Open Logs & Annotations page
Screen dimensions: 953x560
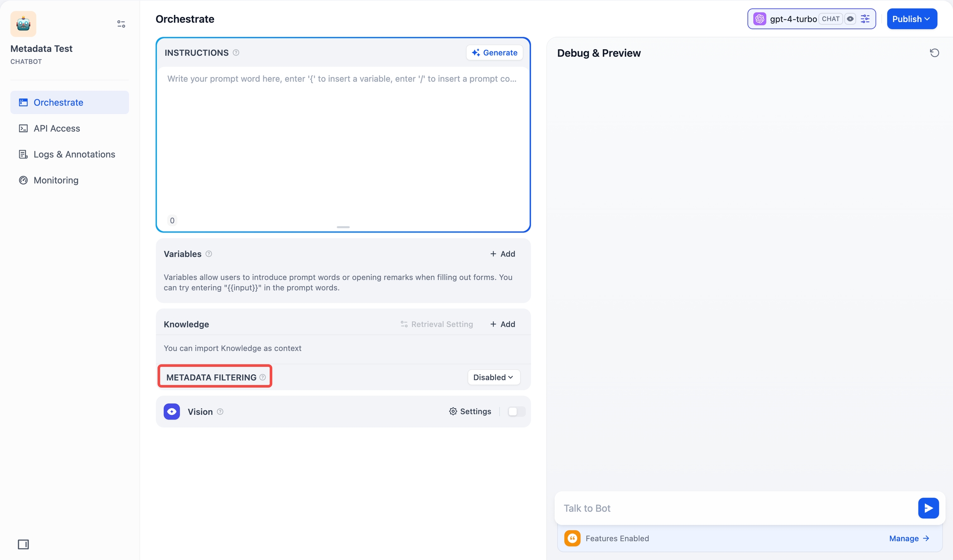coord(74,154)
